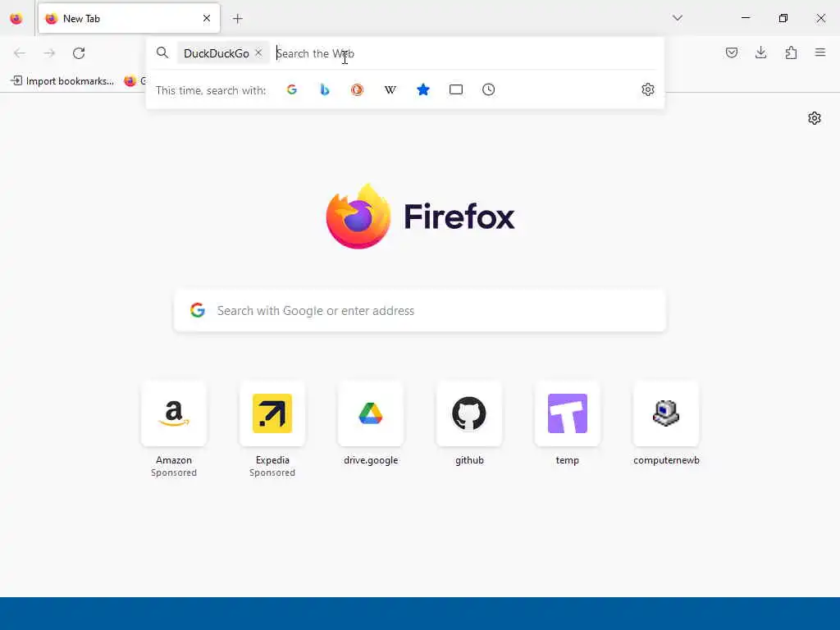
Task: Open a new tab with plus button
Action: click(238, 19)
